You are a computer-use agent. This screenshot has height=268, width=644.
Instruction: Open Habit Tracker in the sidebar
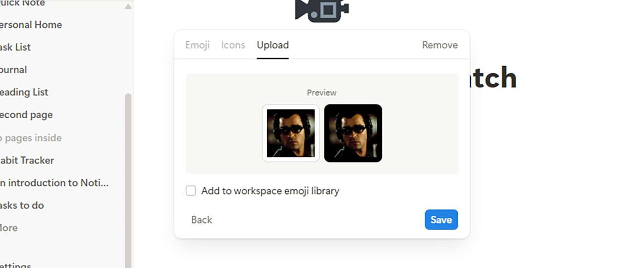tap(27, 160)
